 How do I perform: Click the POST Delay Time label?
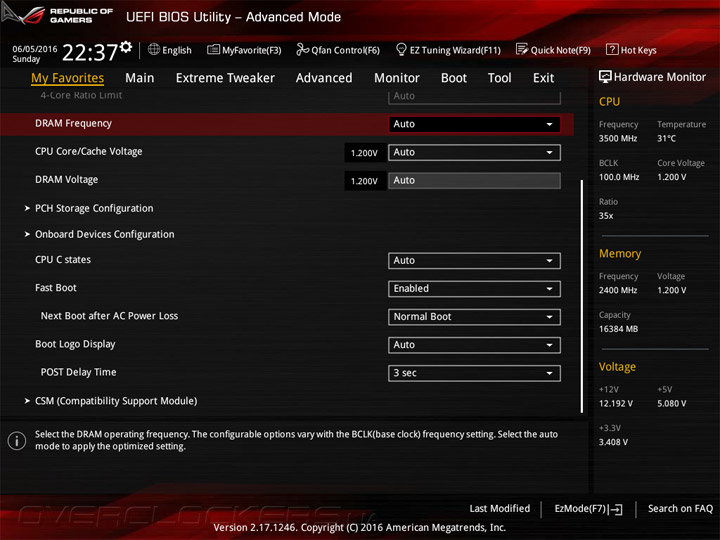point(78,372)
